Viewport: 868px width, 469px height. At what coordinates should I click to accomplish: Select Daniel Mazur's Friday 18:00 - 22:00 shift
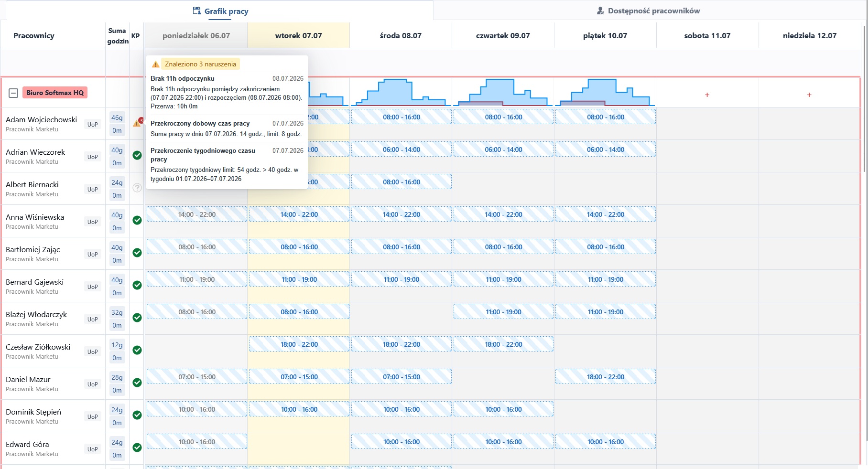(606, 377)
